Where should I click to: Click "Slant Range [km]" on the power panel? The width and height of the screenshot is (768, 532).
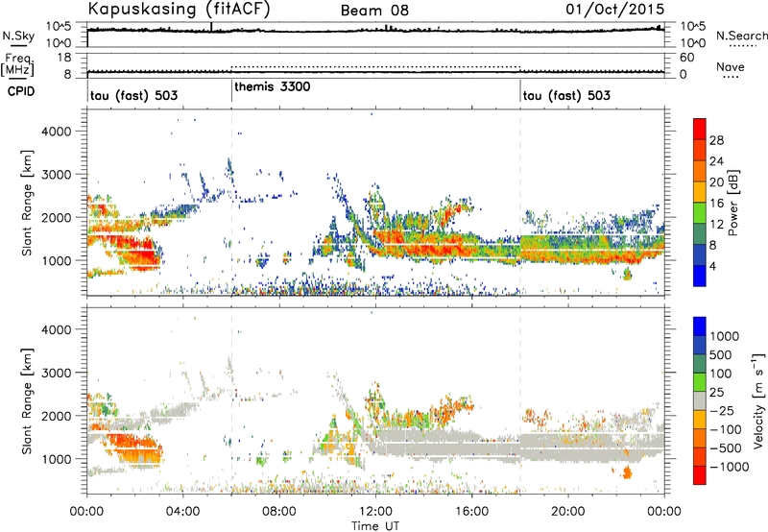[27, 203]
